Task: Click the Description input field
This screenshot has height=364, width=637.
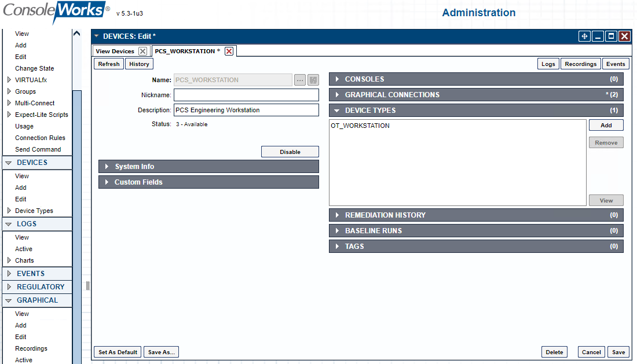Action: [246, 110]
